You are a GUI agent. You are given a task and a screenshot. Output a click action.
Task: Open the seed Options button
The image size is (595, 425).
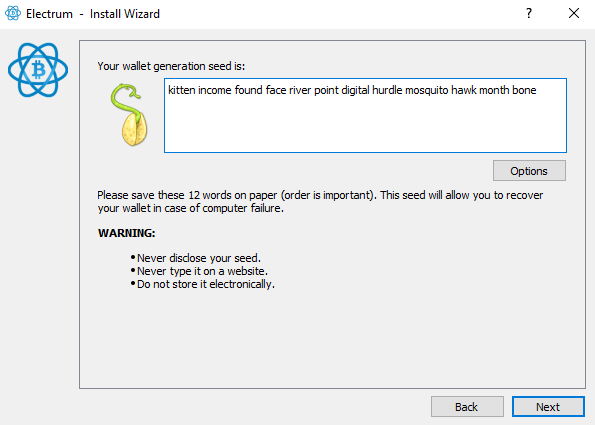pos(529,171)
